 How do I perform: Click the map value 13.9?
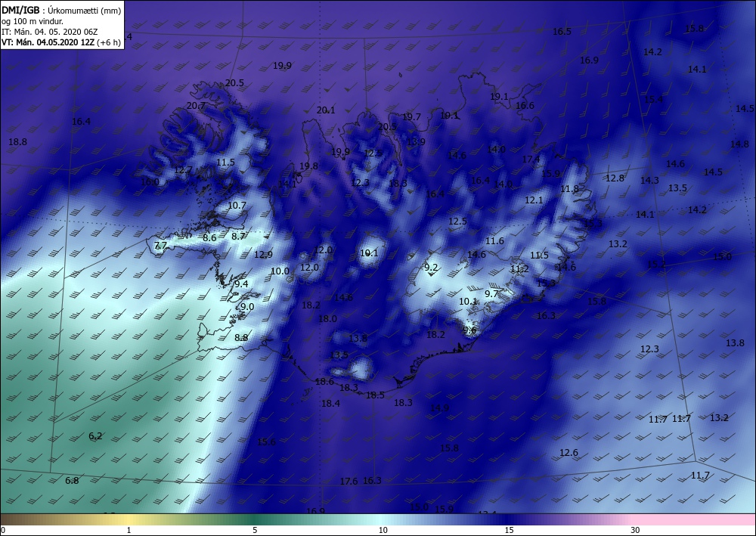[416, 141]
